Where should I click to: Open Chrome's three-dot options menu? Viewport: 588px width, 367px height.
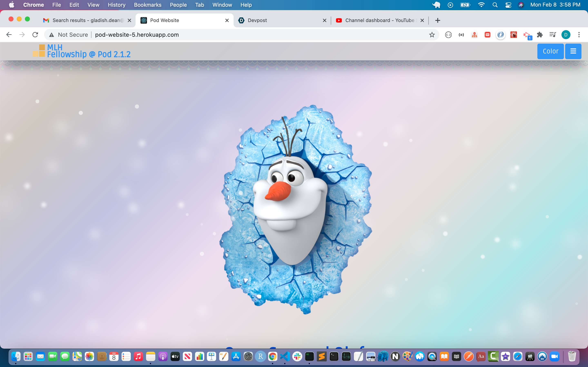tap(579, 35)
